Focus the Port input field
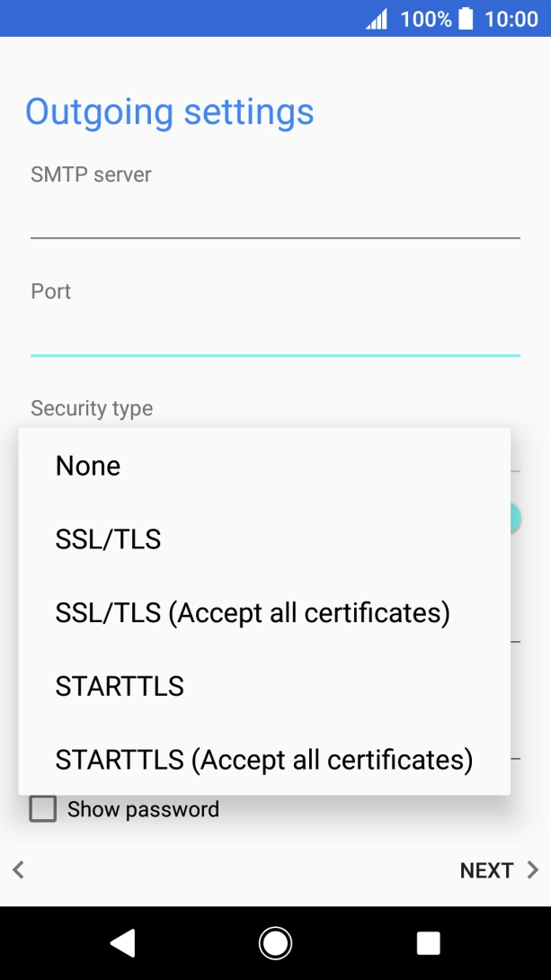The width and height of the screenshot is (551, 980). [275, 334]
